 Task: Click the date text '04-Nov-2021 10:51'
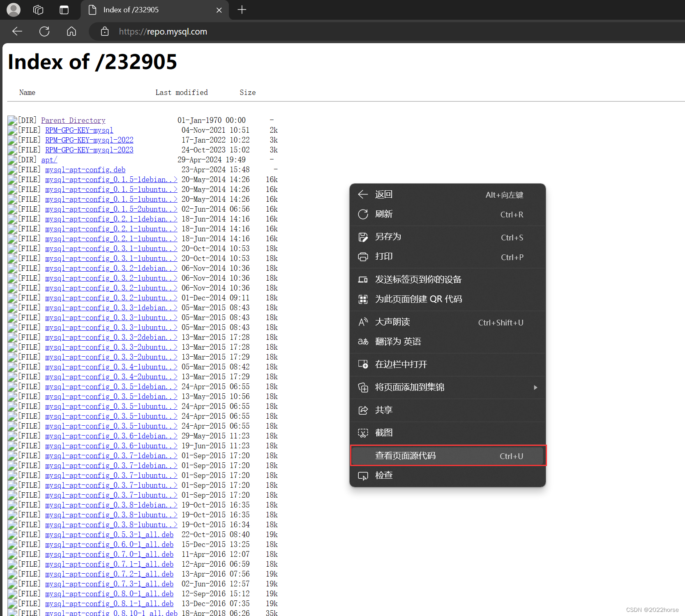pos(216,130)
